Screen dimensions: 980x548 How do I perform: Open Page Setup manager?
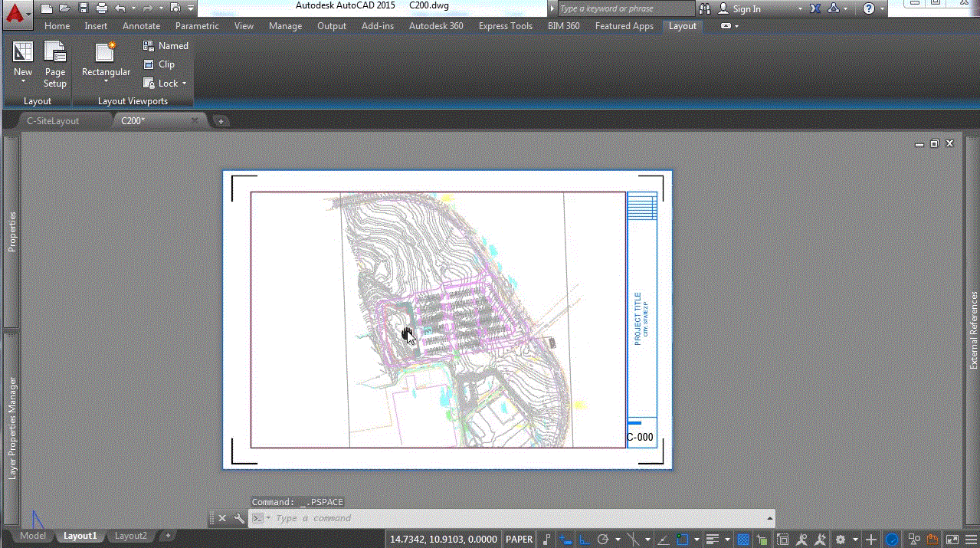(x=55, y=64)
